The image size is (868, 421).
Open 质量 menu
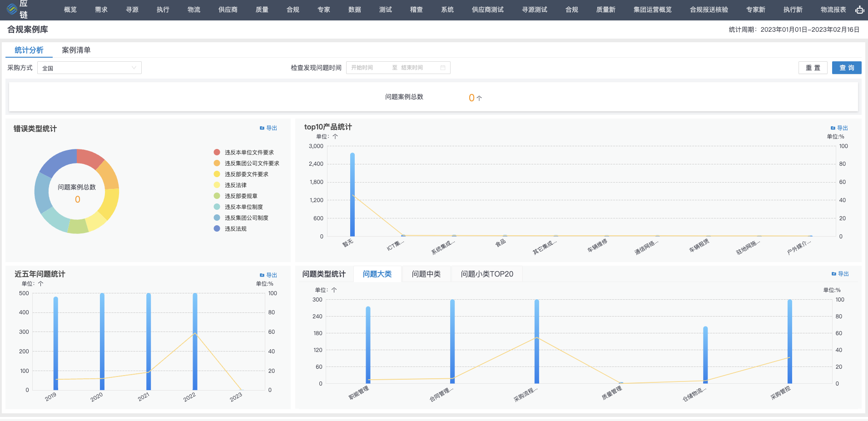pyautogui.click(x=262, y=10)
